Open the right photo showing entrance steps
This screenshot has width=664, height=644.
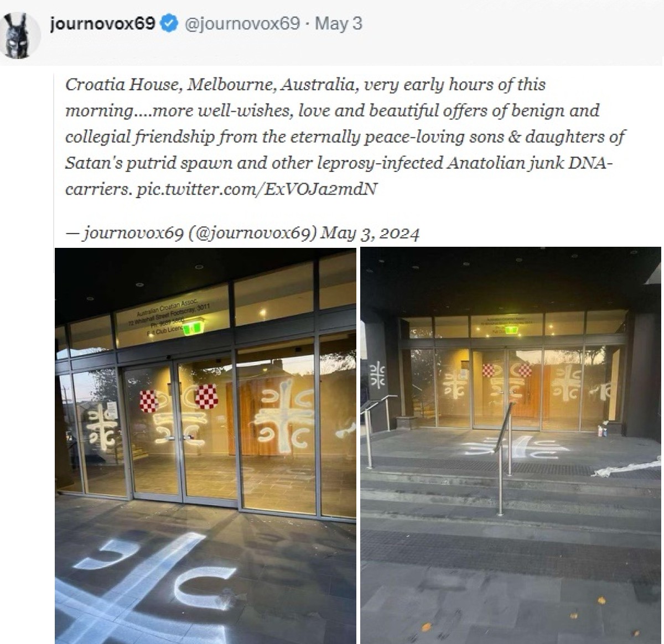tap(511, 446)
